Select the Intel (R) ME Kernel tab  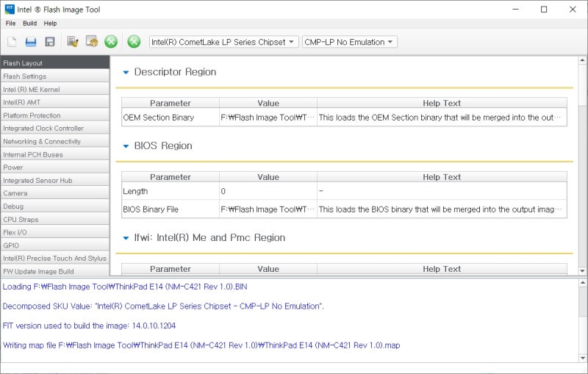click(x=54, y=89)
